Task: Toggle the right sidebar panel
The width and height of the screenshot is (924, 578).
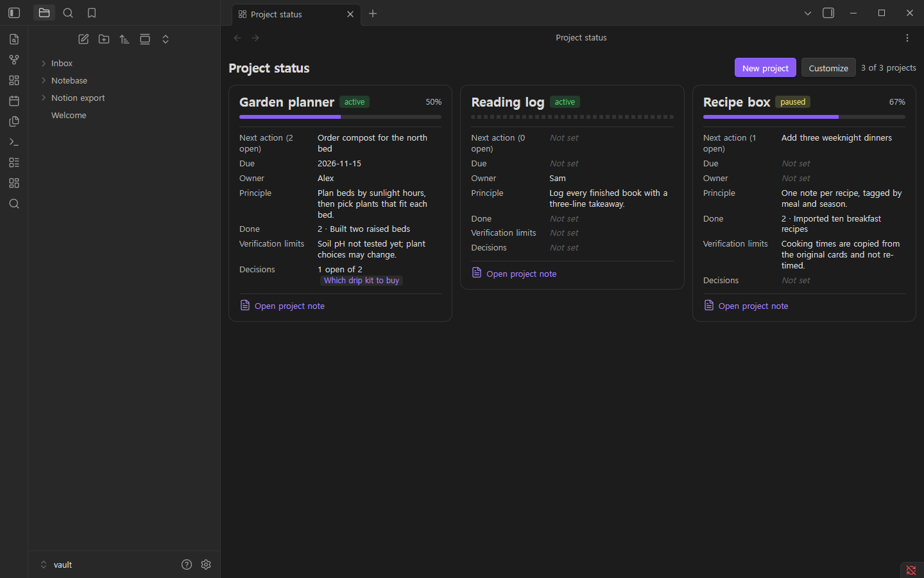Action: (x=828, y=13)
